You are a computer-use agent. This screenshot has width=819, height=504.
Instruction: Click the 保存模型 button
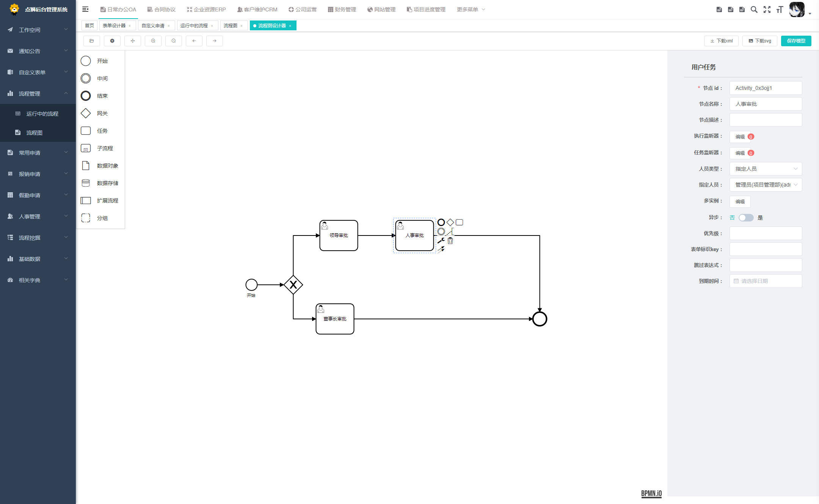(x=796, y=41)
